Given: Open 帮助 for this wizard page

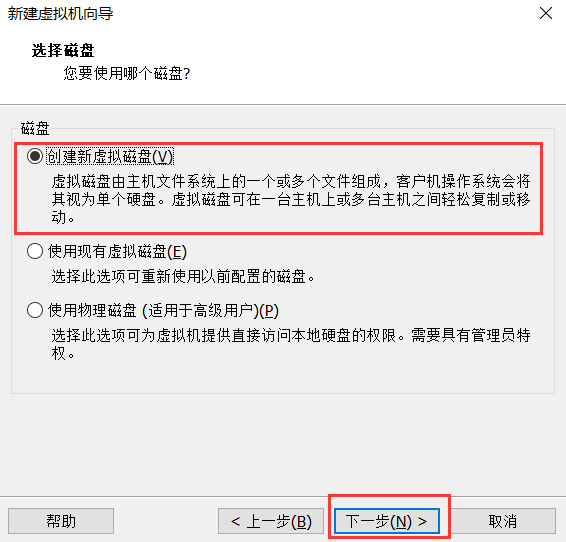Looking at the screenshot, I should click(x=61, y=521).
